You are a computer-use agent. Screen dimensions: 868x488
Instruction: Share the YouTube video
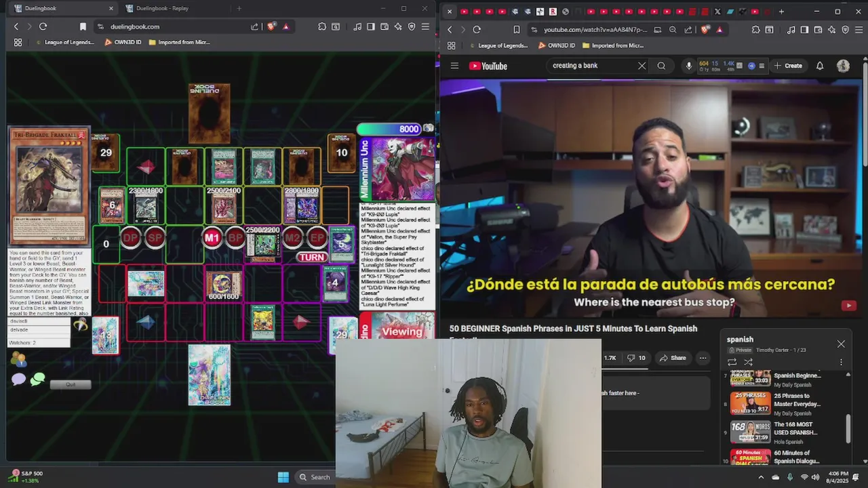(673, 358)
